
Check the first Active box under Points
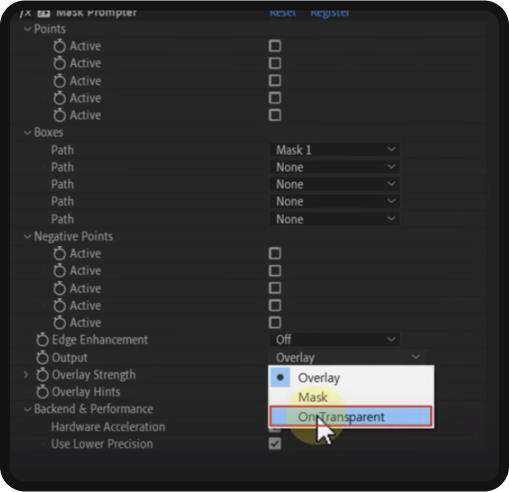(275, 46)
